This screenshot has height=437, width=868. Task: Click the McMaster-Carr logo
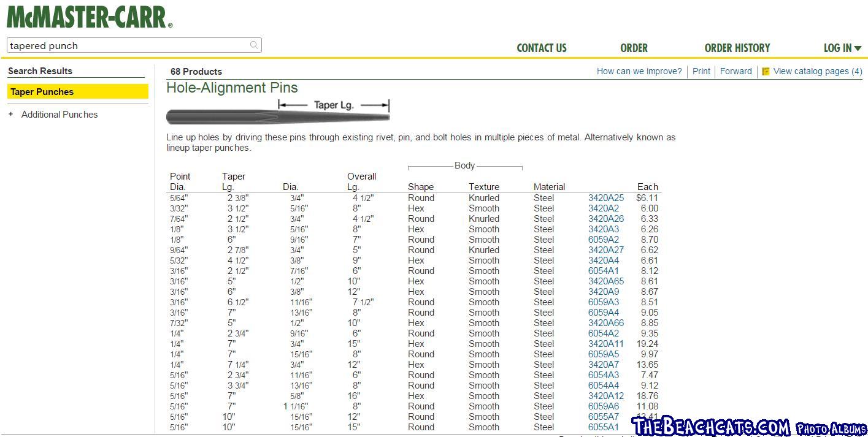(90, 16)
